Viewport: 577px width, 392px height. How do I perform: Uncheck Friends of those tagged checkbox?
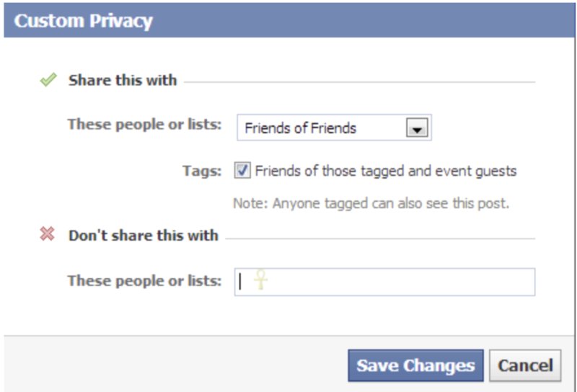coord(242,171)
